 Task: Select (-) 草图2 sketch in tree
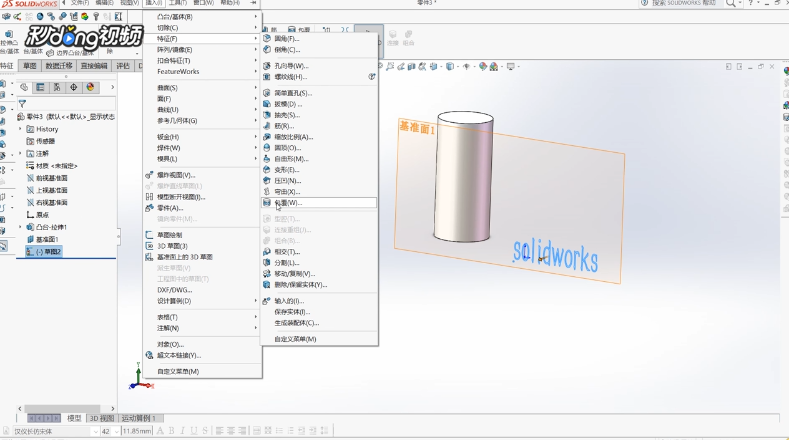[44, 252]
